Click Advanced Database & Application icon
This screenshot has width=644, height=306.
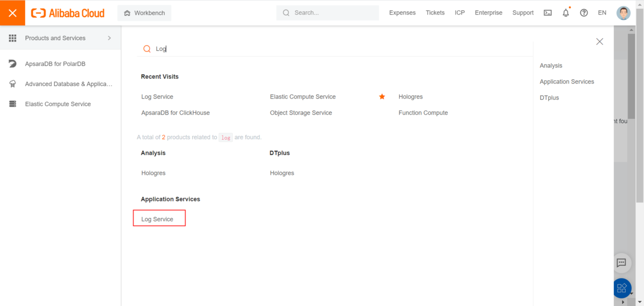(x=12, y=84)
